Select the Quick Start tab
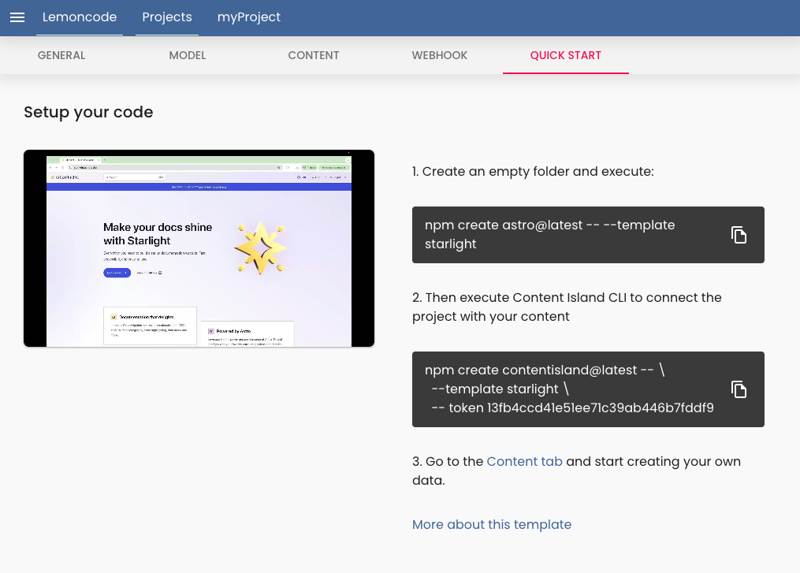The image size is (800, 573). (565, 55)
